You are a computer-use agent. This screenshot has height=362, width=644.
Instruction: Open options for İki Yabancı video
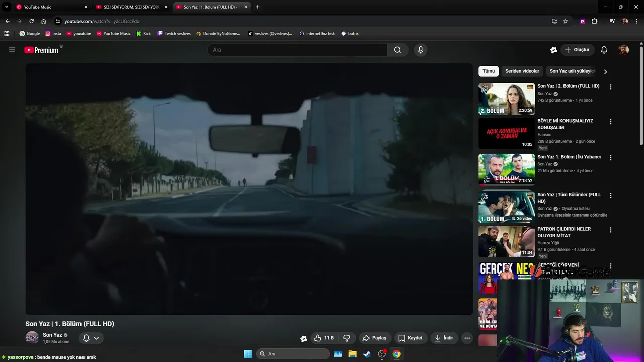click(x=611, y=158)
